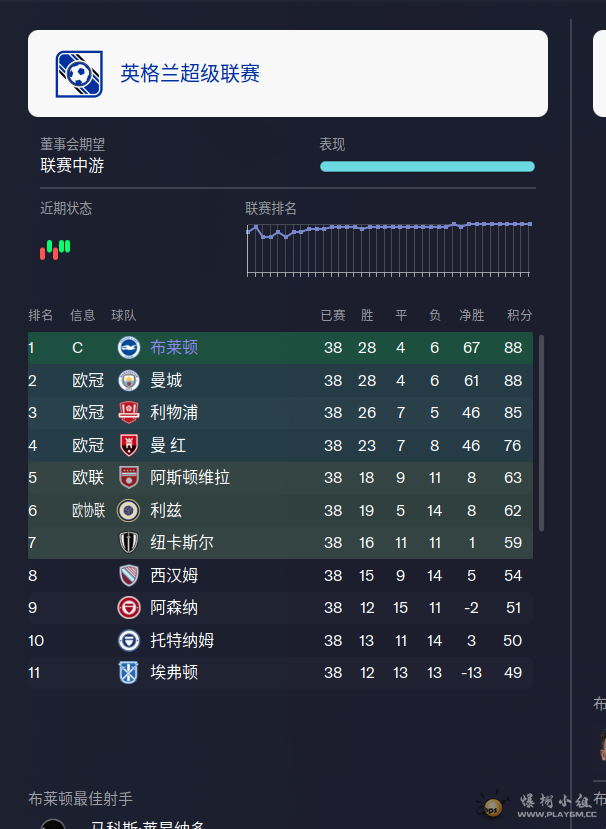Click the Premier League competition logo
Screen dimensions: 606x829
pos(79,74)
